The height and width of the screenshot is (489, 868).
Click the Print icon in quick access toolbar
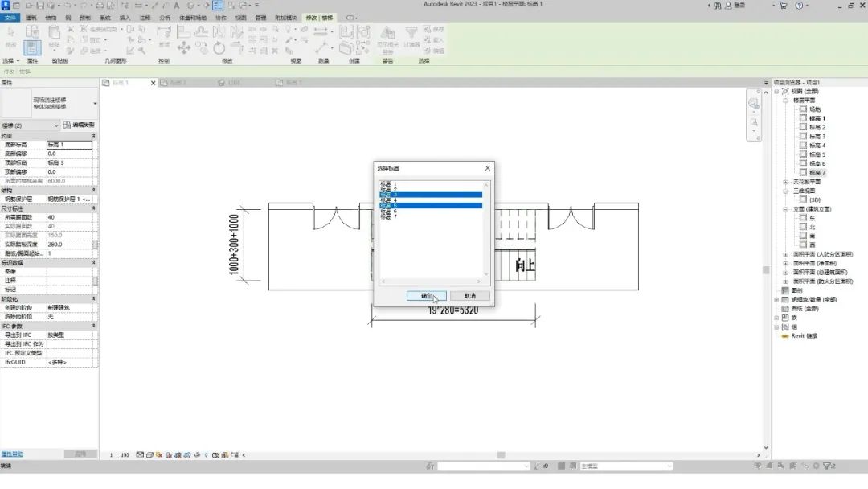pyautogui.click(x=100, y=6)
